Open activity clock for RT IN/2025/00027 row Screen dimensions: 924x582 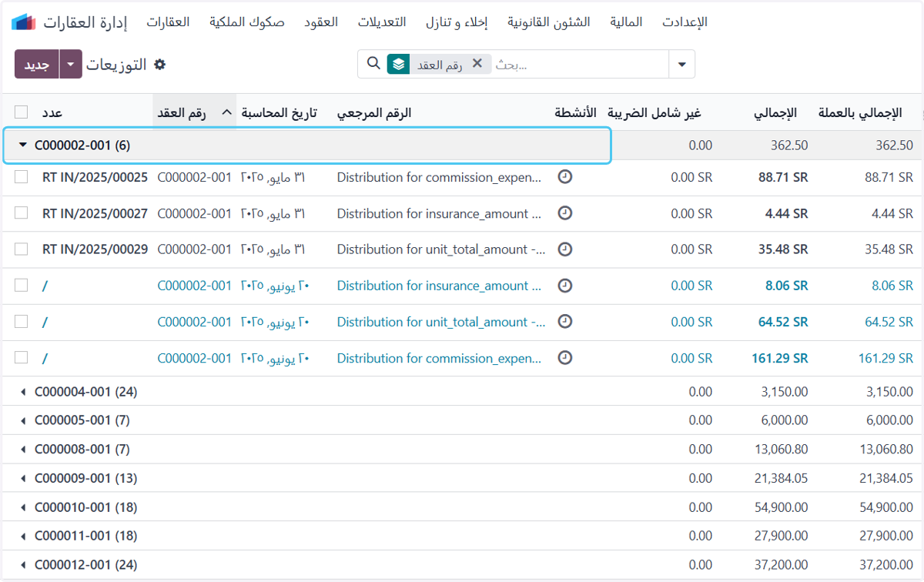coord(565,213)
